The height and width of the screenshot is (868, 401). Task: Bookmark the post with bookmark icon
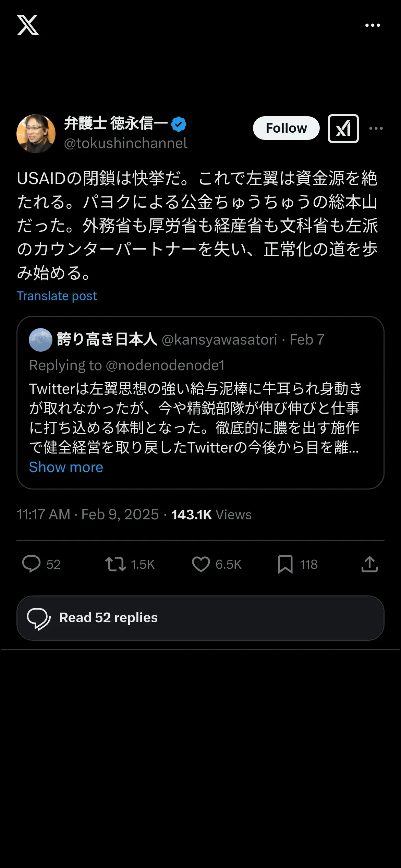tap(285, 564)
